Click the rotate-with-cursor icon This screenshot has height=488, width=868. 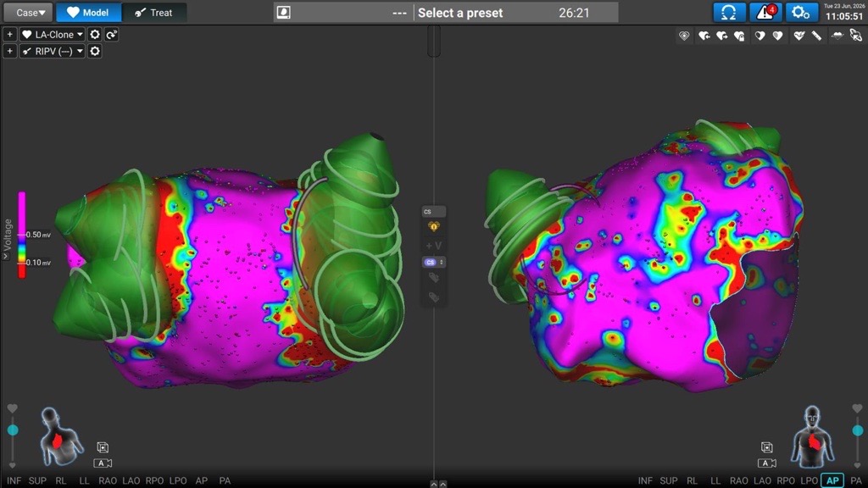coord(856,36)
